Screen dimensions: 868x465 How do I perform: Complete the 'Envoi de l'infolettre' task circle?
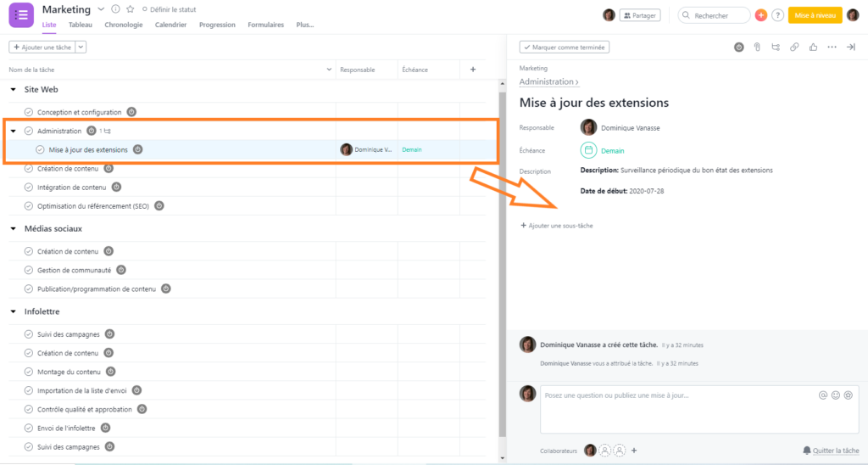click(x=29, y=428)
